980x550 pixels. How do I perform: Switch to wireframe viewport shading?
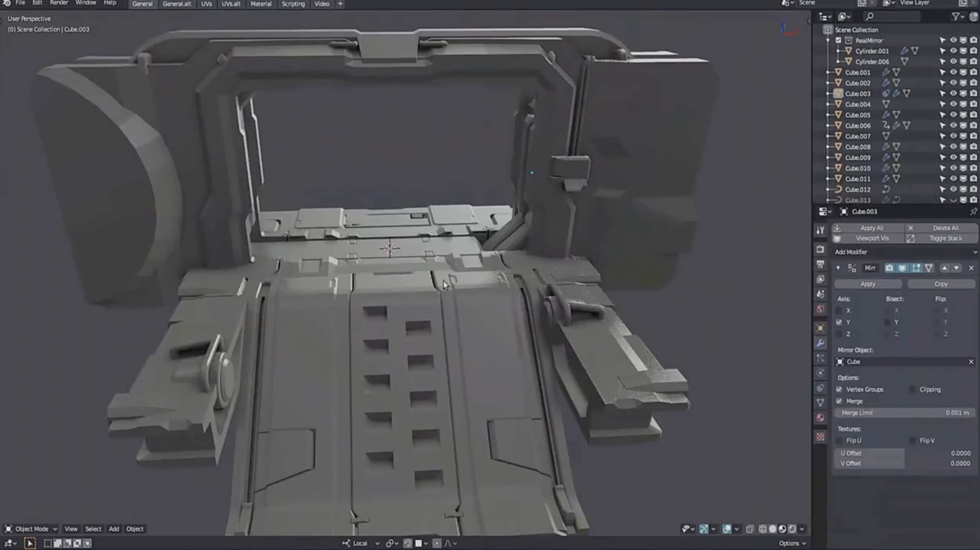point(762,529)
